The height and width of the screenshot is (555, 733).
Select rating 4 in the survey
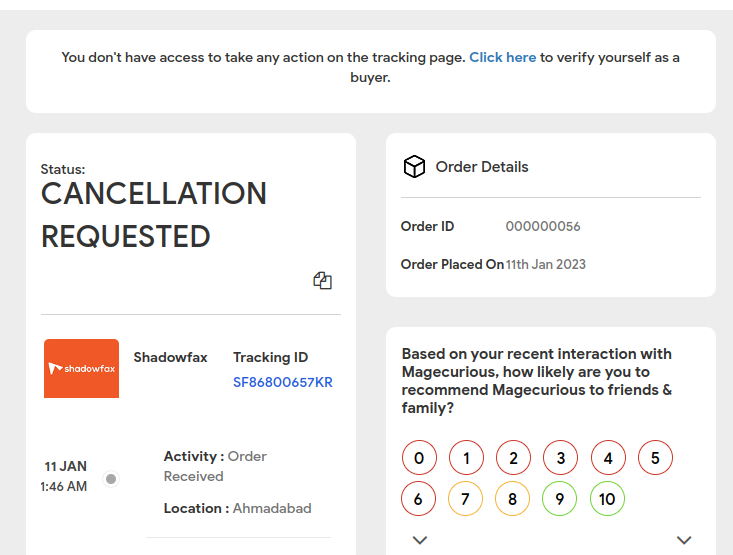(x=608, y=459)
